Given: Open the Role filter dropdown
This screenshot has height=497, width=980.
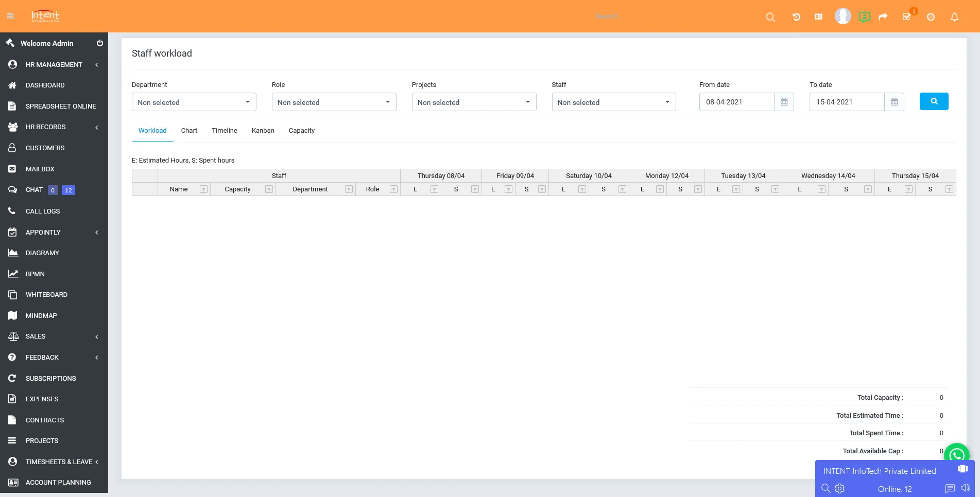Looking at the screenshot, I should (x=334, y=102).
